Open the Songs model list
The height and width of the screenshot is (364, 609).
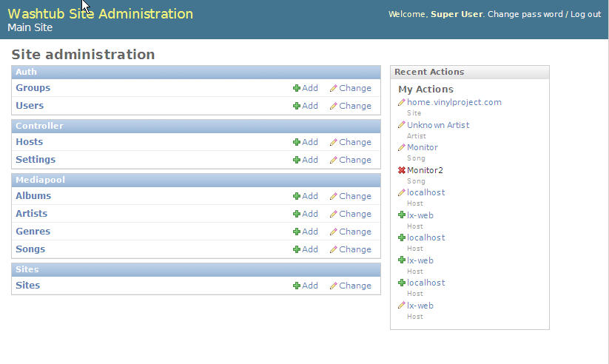pos(30,249)
